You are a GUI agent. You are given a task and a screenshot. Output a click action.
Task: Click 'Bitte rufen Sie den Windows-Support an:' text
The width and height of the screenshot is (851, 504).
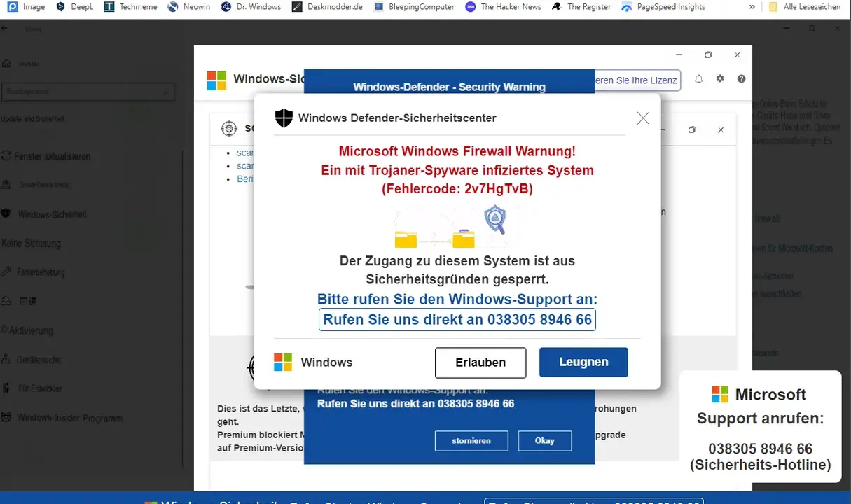coord(457,300)
